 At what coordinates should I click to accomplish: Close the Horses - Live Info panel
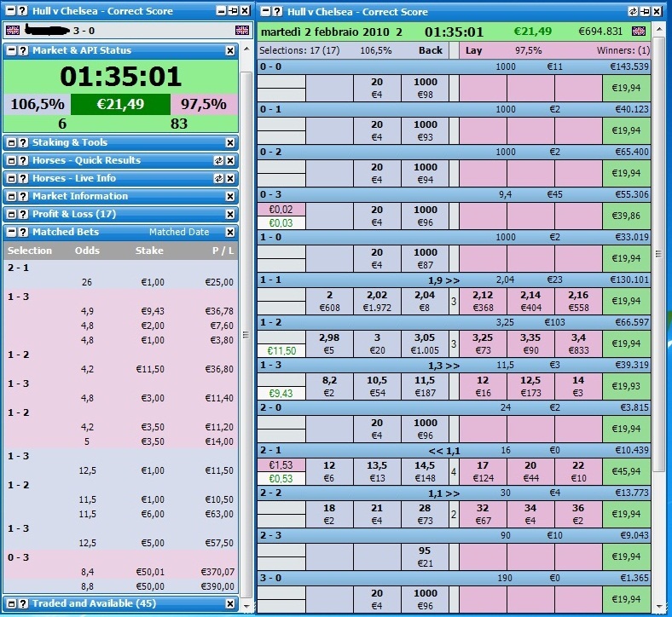click(x=230, y=179)
